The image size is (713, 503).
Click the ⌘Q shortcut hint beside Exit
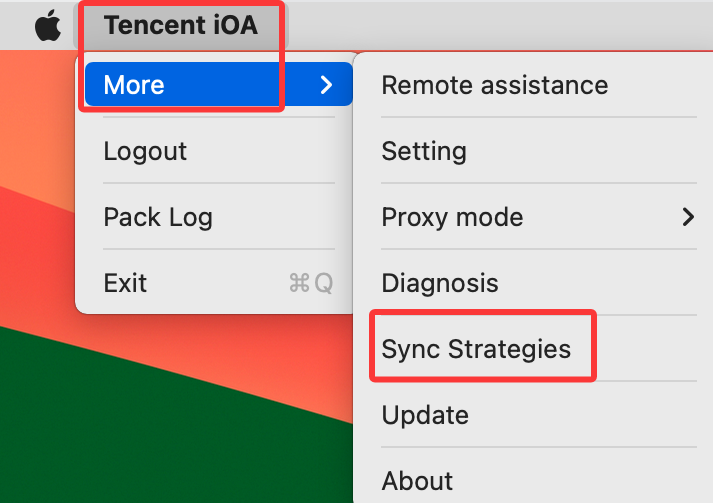311,283
